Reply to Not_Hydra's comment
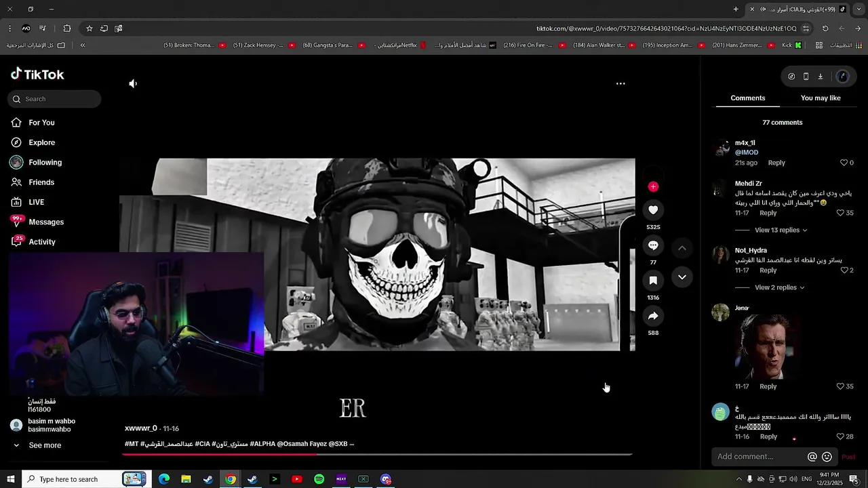The height and width of the screenshot is (488, 868). [x=768, y=270]
